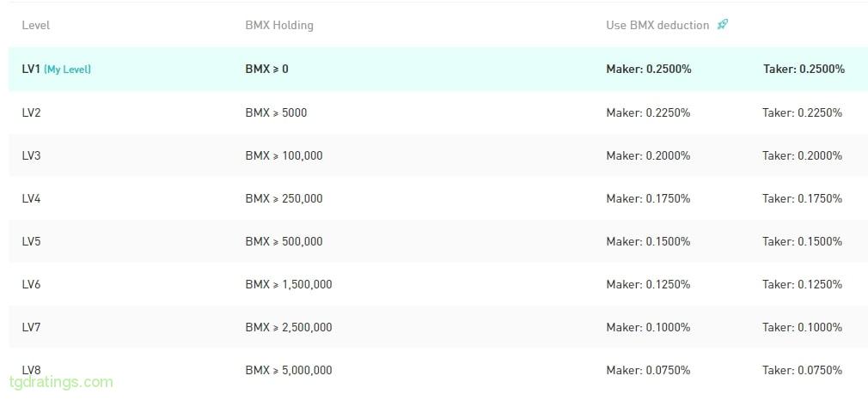Click the LV4 Maker: 0.1750% fee
This screenshot has height=400, width=868.
(x=648, y=198)
